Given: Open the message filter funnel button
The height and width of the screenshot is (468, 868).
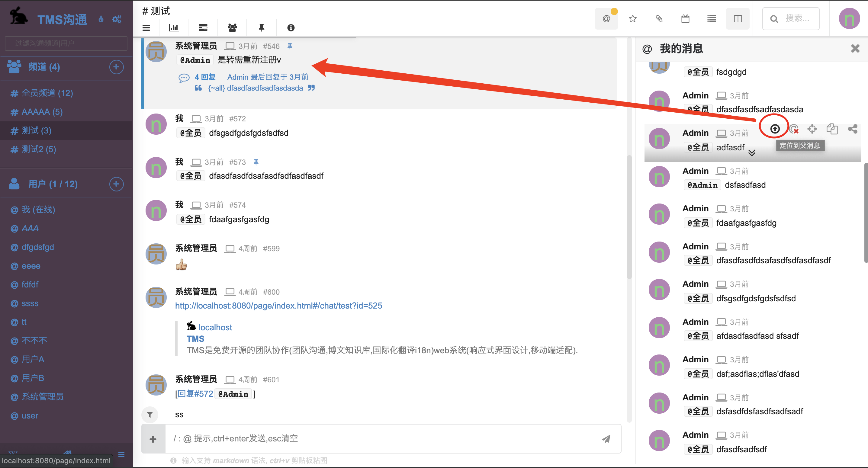Looking at the screenshot, I should 149,415.
